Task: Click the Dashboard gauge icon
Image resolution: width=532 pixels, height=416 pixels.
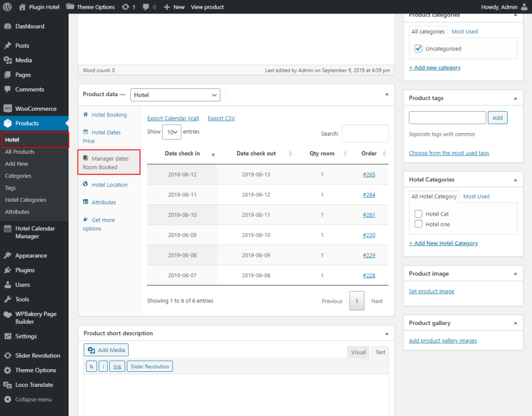Action: (x=7, y=26)
